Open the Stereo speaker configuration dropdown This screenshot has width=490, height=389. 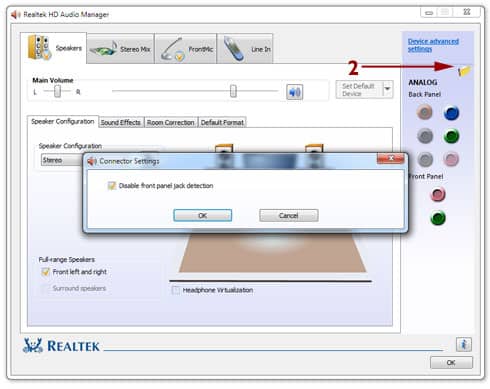62,160
